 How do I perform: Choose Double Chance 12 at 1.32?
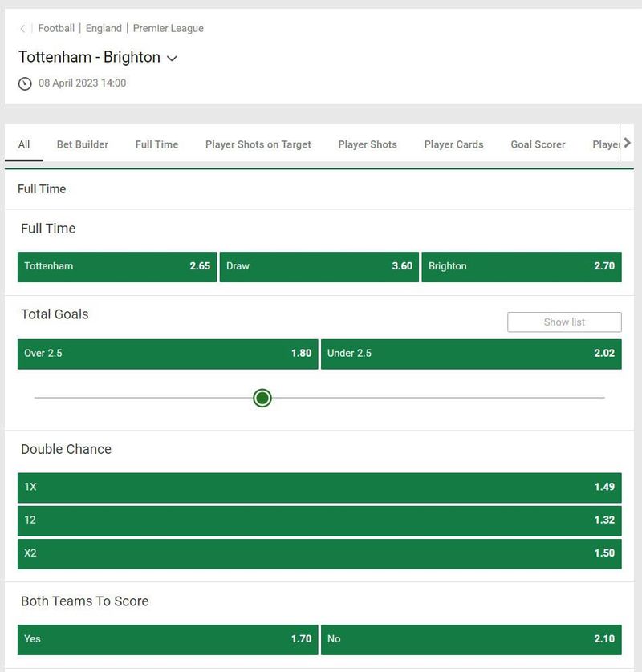click(x=319, y=520)
